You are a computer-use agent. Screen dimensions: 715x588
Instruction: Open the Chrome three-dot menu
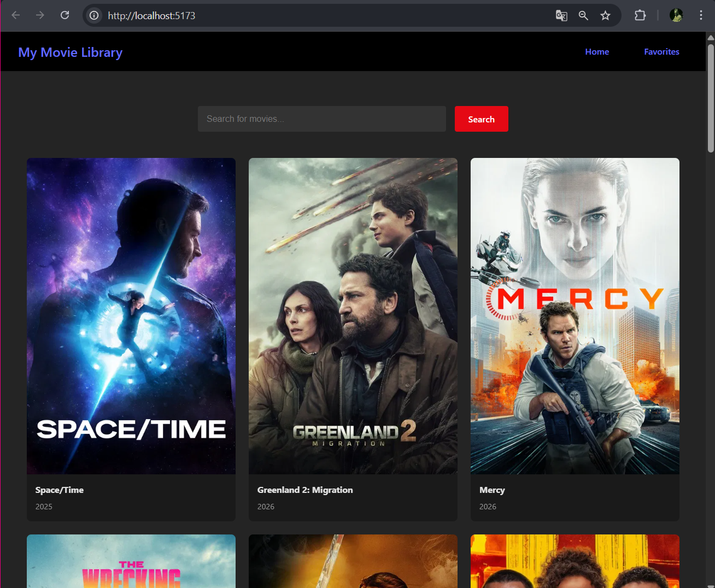pos(701,15)
